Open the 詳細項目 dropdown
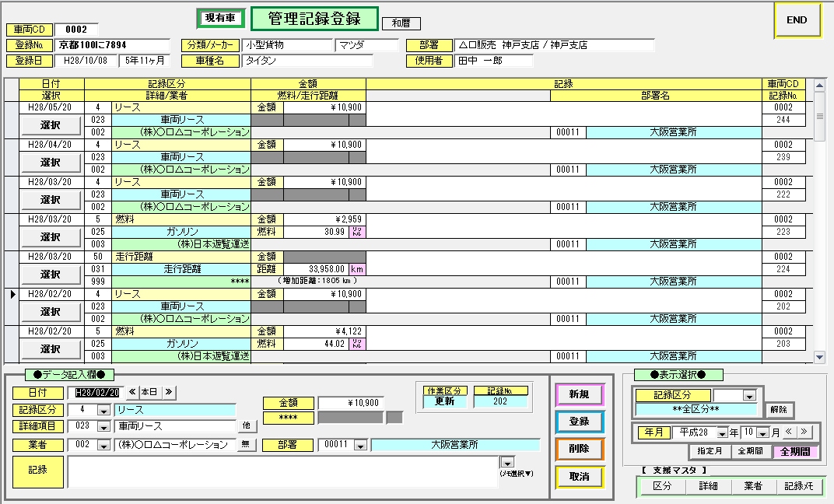This screenshot has height=504, width=834. (x=103, y=426)
